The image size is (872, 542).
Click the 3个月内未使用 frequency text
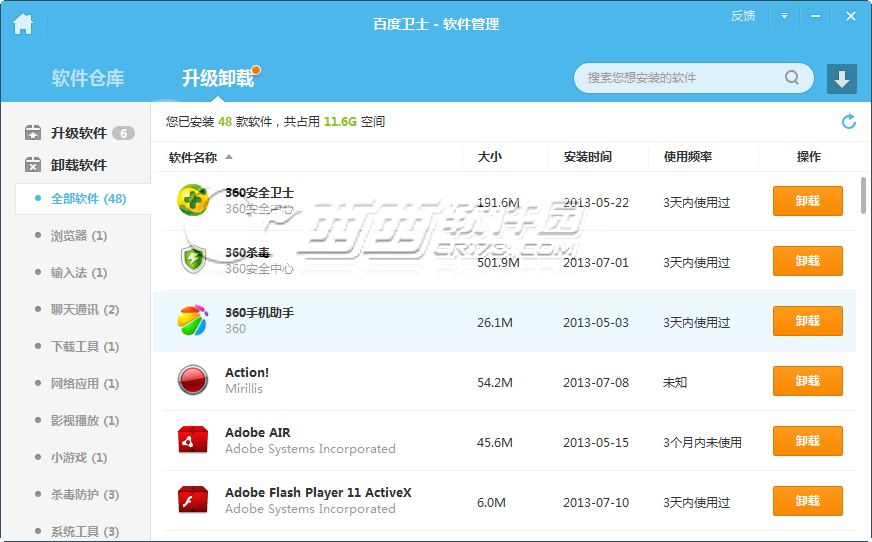coord(702,442)
